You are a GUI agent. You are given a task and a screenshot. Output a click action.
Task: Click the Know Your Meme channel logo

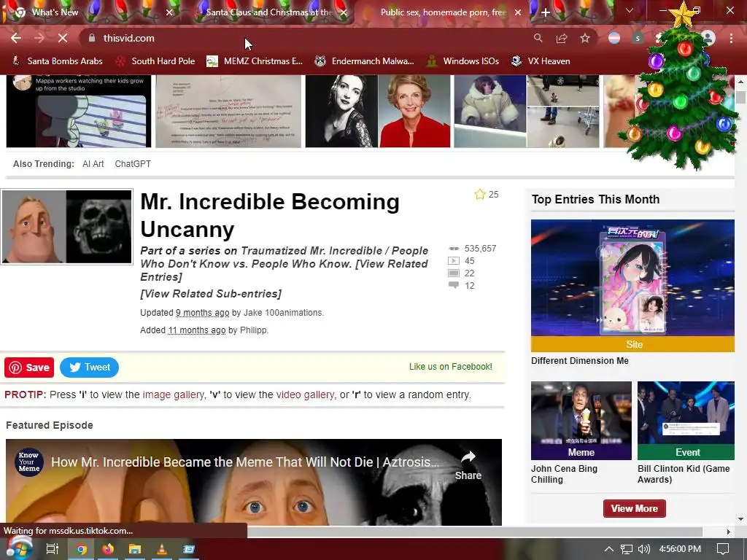point(28,462)
